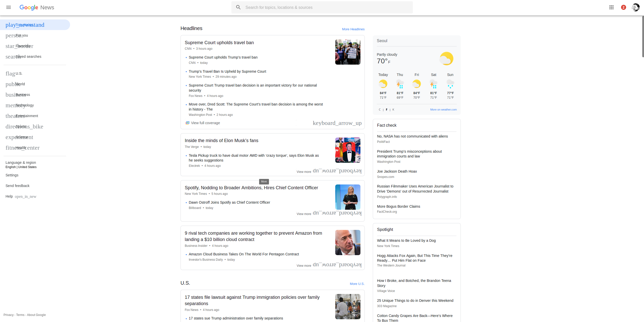Click the search magnifier icon
The width and height of the screenshot is (644, 322).
[x=238, y=7]
